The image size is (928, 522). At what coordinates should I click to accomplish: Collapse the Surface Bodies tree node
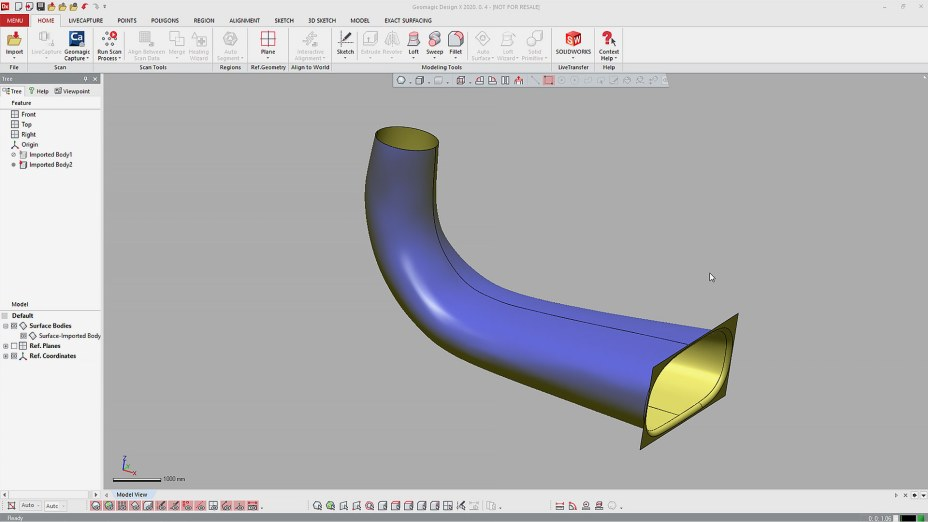tap(6, 326)
